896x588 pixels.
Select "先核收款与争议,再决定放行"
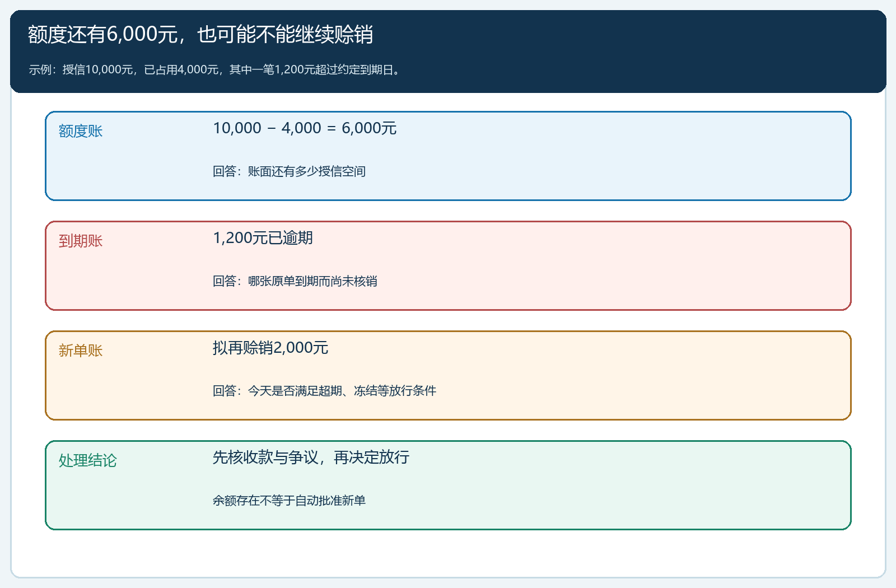311,458
